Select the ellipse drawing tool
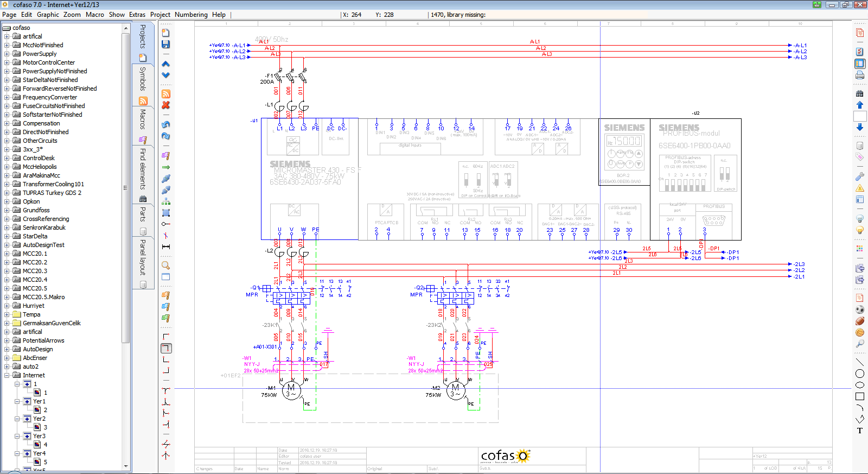This screenshot has width=868, height=474. 860,385
